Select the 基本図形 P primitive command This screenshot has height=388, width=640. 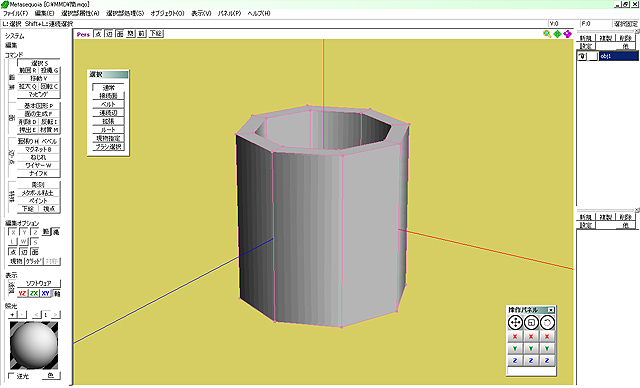click(39, 106)
